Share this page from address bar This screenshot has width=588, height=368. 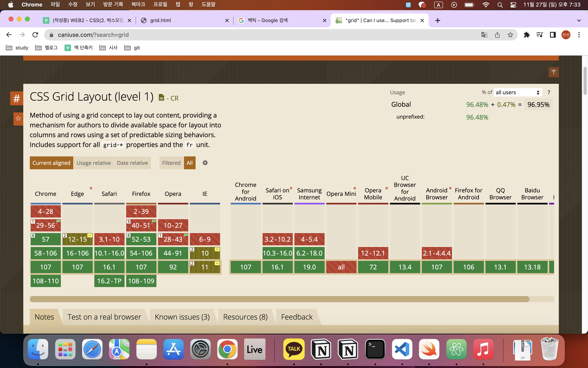[497, 35]
